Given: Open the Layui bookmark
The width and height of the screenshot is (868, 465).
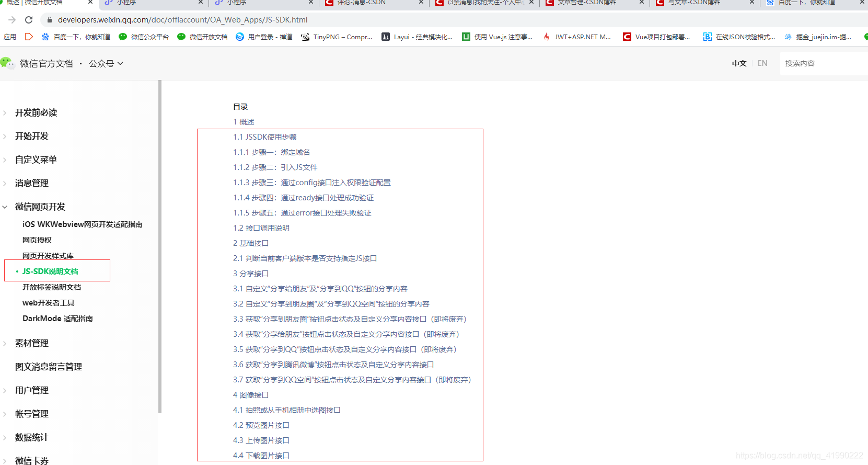Looking at the screenshot, I should pos(417,37).
